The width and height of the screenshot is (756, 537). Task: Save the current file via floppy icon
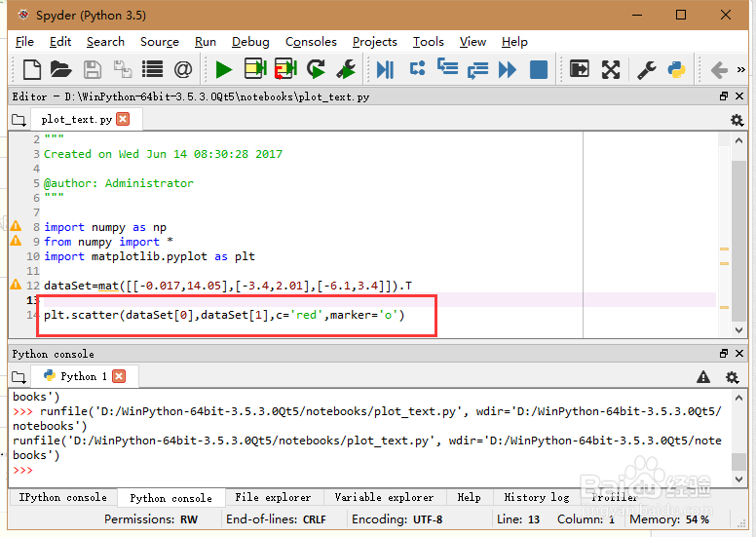pyautogui.click(x=93, y=69)
